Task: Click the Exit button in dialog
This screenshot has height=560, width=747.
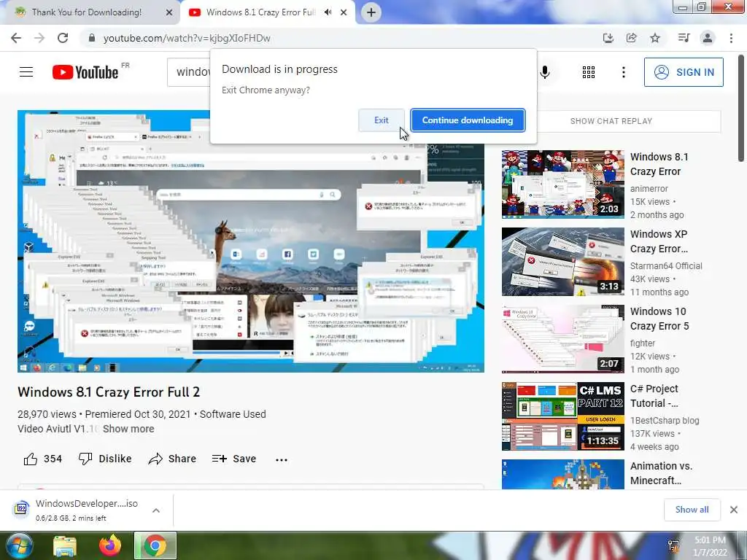Action: (381, 120)
